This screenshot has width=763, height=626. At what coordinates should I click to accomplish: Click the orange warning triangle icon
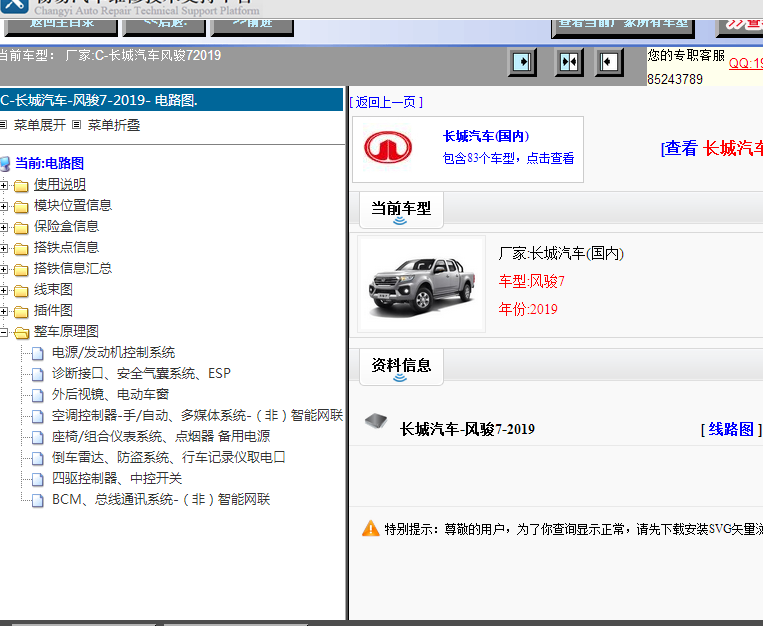(371, 529)
